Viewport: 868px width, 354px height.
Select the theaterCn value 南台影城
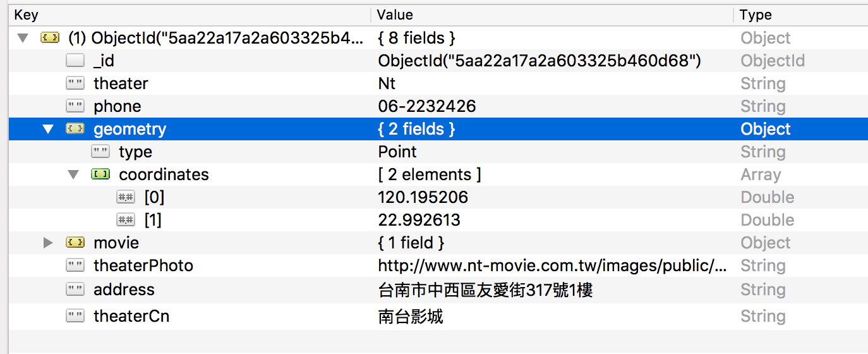coord(411,316)
